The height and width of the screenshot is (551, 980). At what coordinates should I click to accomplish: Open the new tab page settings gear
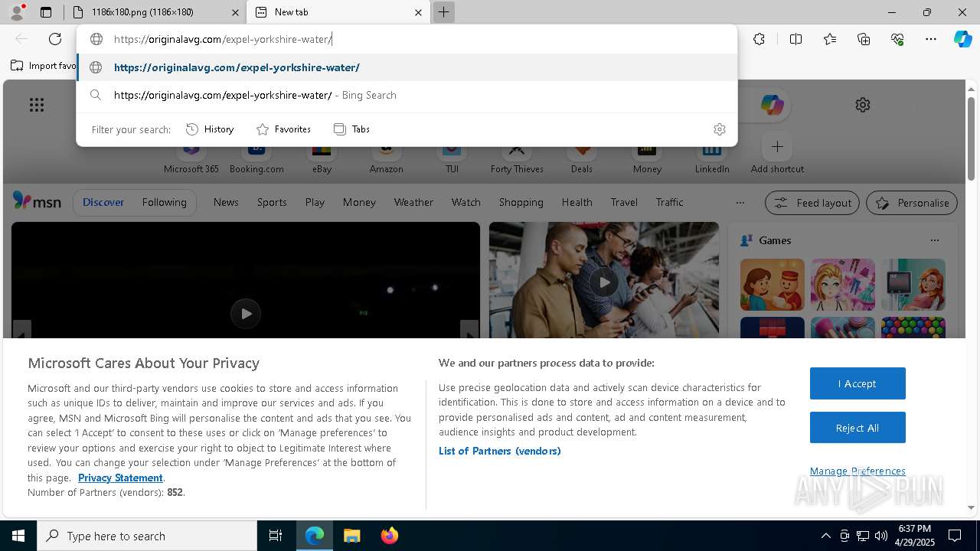pos(863,105)
